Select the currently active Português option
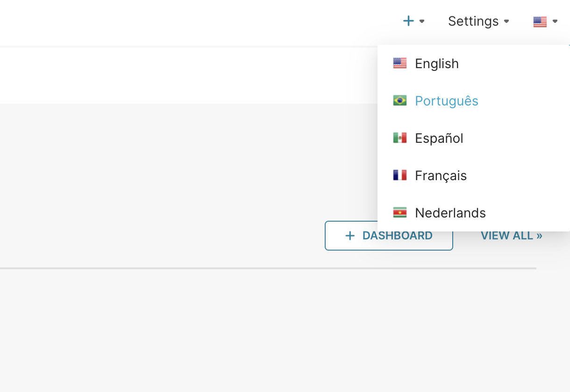This screenshot has width=570, height=392. [446, 101]
